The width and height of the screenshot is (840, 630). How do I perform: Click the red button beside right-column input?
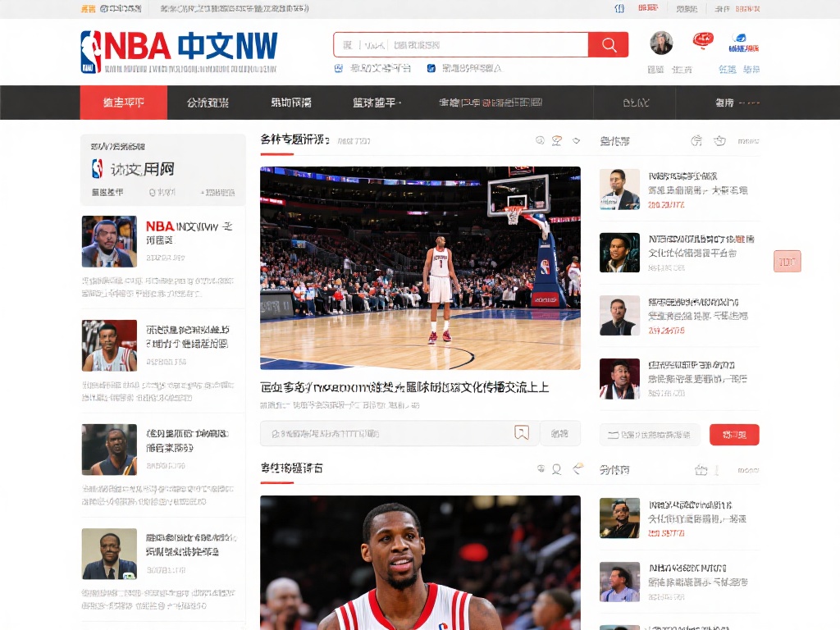(x=734, y=435)
